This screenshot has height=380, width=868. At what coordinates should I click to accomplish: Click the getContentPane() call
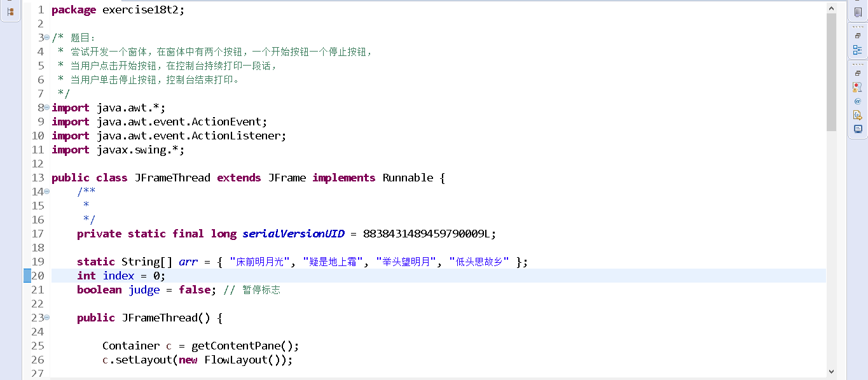[x=242, y=346]
